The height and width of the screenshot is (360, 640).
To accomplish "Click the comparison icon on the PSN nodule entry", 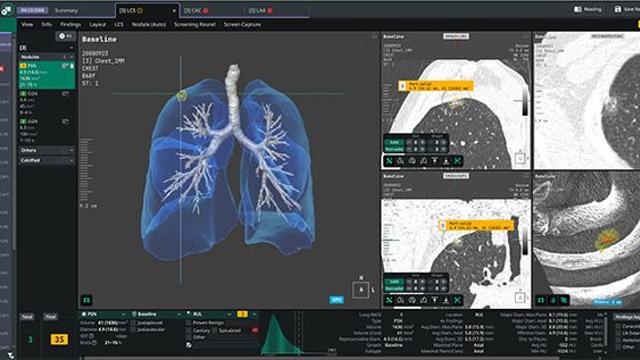I will pos(64,66).
